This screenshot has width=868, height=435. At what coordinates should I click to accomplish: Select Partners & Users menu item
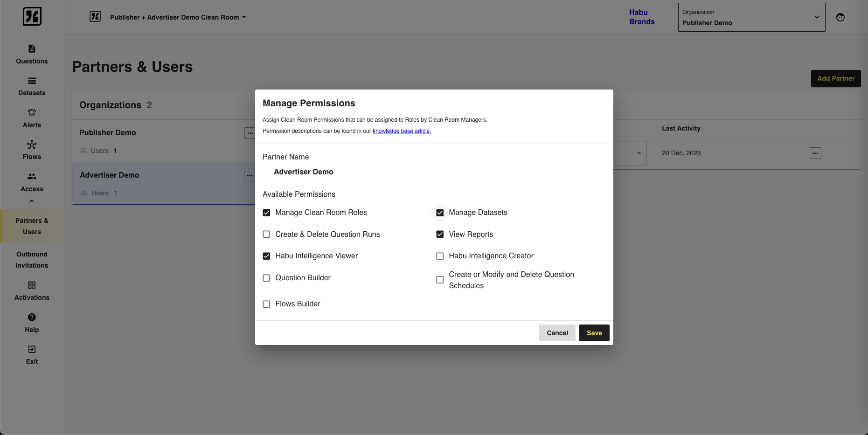tap(32, 226)
